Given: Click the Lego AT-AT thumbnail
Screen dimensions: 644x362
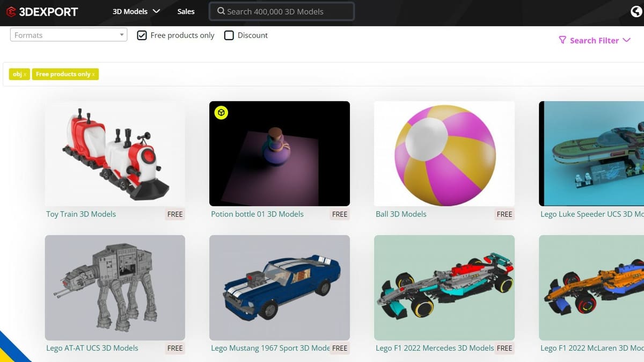Looking at the screenshot, I should click(x=115, y=287).
